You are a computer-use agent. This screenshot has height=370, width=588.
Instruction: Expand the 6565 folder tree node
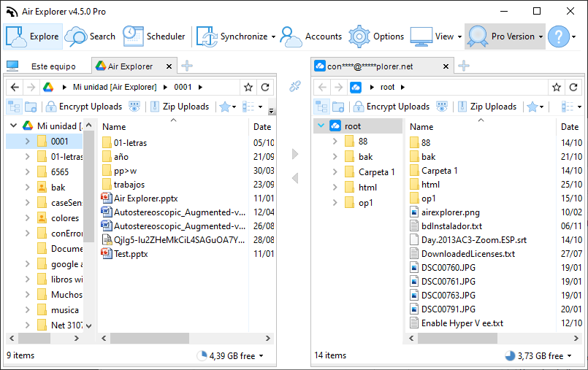[27, 172]
